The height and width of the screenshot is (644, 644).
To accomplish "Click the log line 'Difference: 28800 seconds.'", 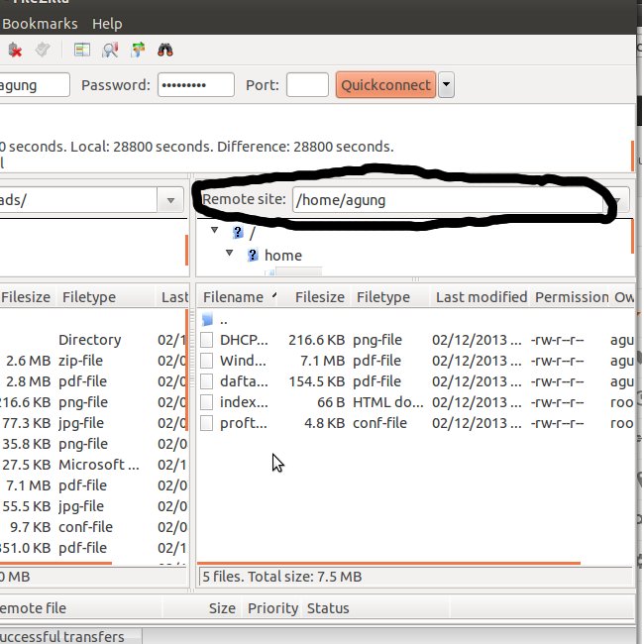I will point(305,147).
